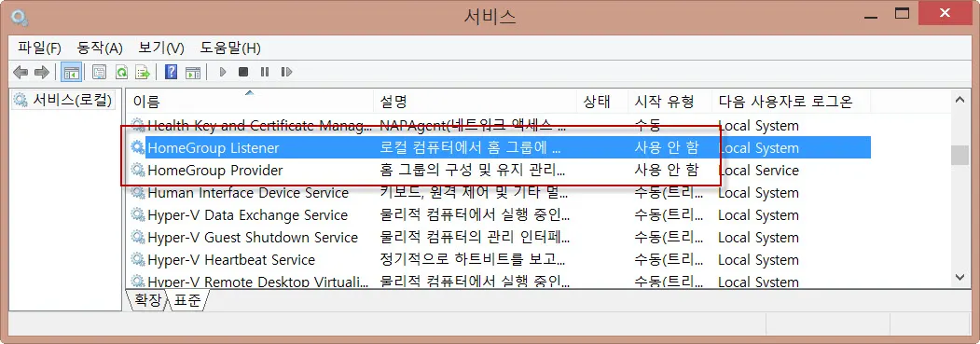Click gear icon of Health Key and Certificate row

pos(137,126)
